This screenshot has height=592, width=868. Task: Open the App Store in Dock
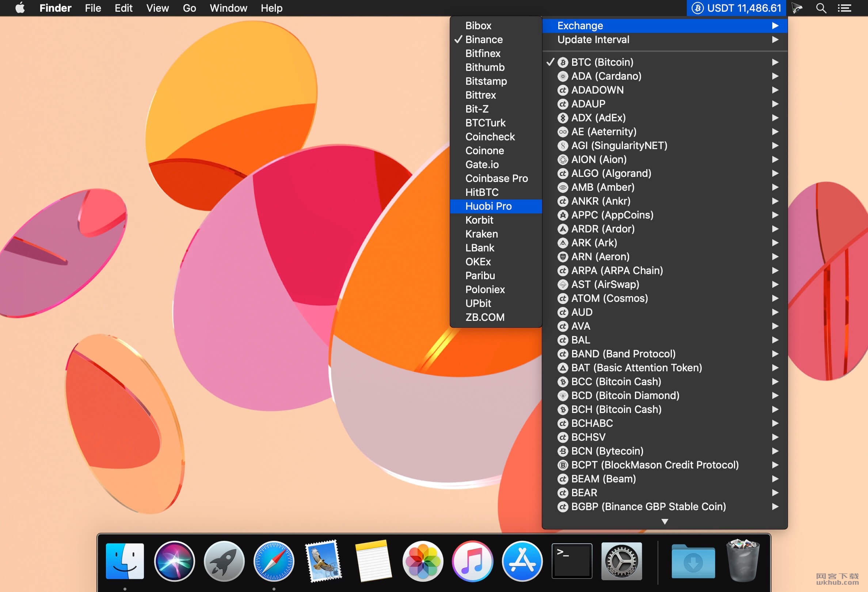(x=522, y=561)
